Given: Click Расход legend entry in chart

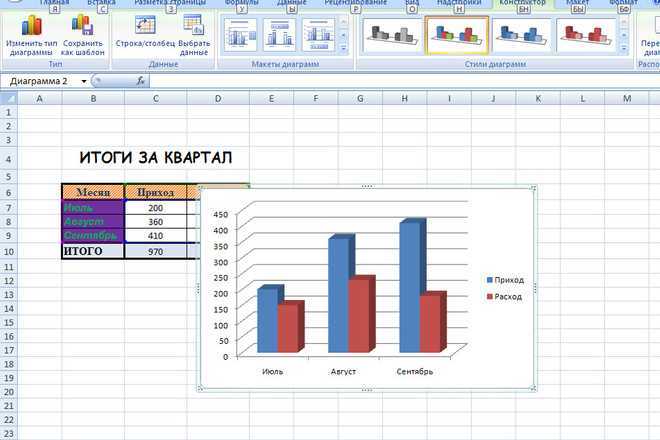Looking at the screenshot, I should click(504, 296).
